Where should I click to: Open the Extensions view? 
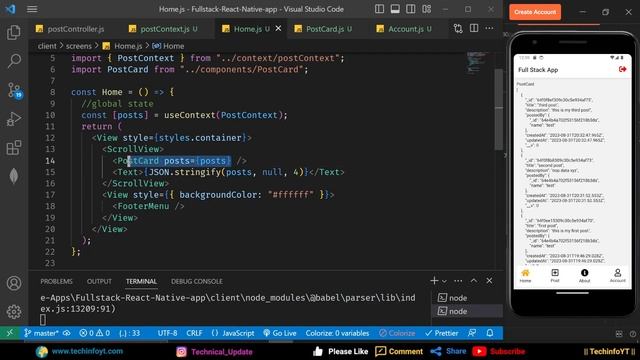coord(14,147)
